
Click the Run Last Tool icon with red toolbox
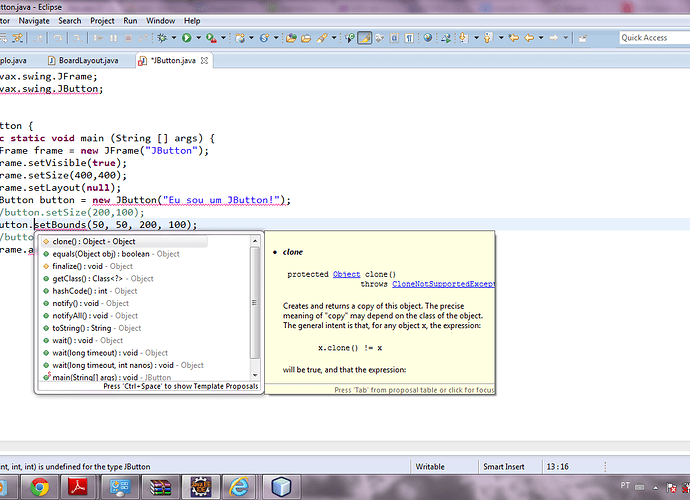point(211,38)
